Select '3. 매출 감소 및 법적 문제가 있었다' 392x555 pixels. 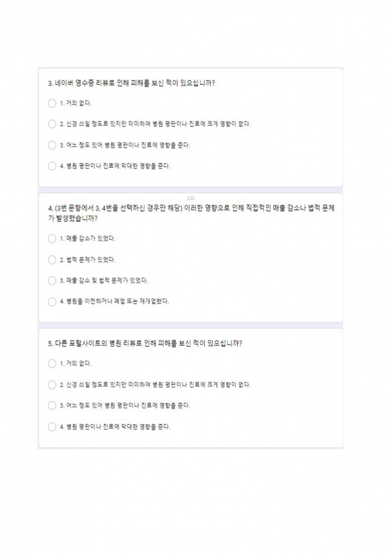click(52, 281)
